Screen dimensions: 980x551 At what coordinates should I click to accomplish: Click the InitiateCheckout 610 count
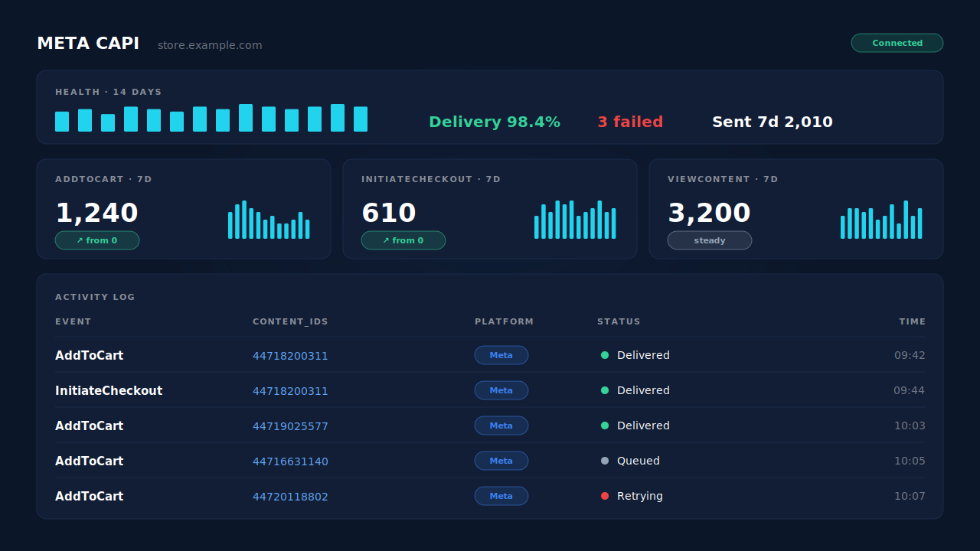pyautogui.click(x=389, y=213)
